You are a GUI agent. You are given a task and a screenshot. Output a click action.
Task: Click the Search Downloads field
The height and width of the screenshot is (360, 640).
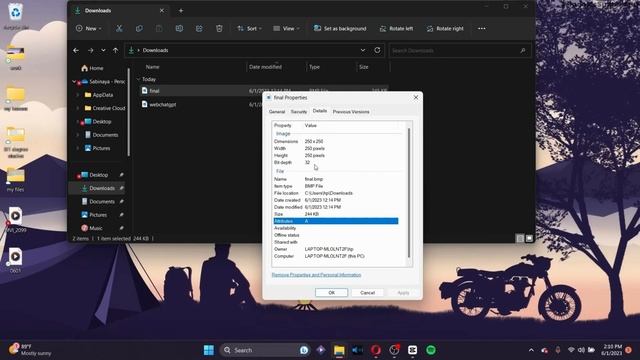460,50
